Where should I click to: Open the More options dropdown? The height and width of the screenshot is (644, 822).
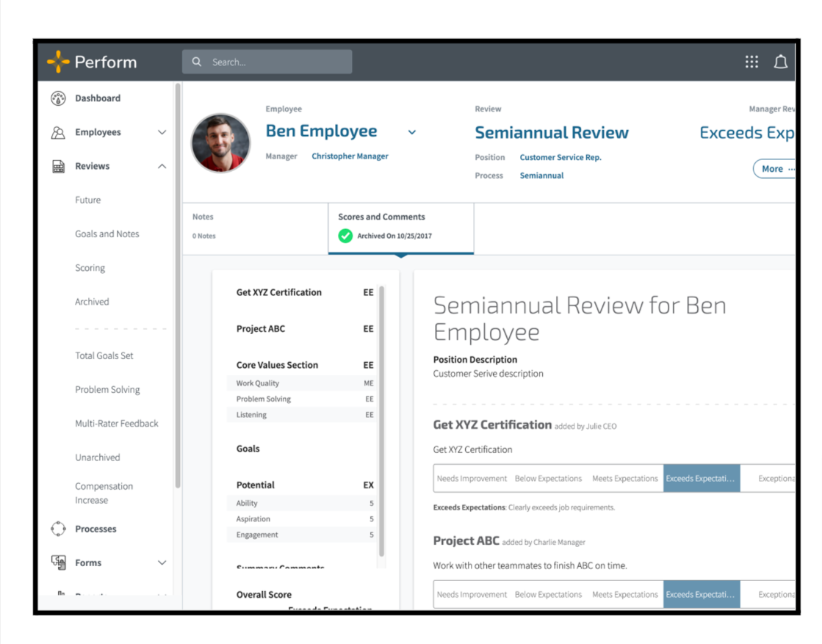pos(774,169)
